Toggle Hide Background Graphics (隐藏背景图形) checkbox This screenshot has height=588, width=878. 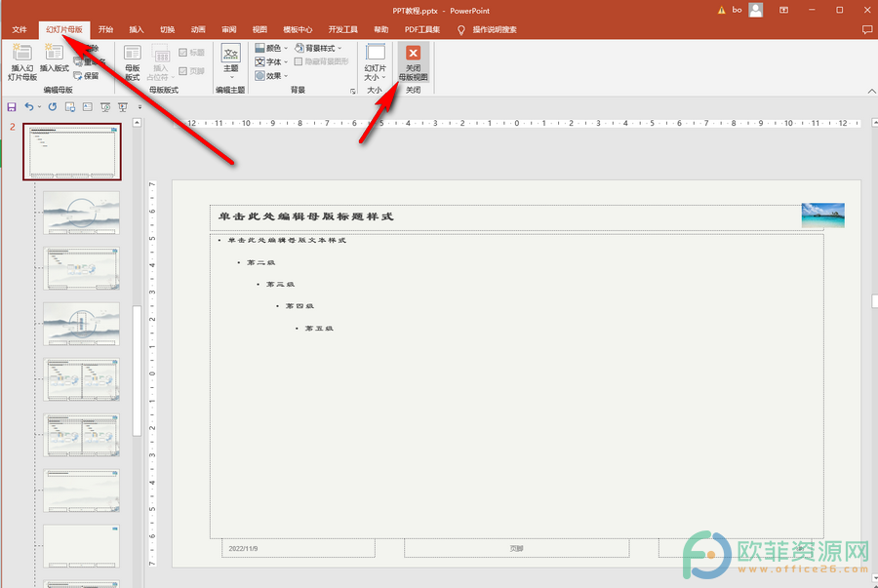321,61
